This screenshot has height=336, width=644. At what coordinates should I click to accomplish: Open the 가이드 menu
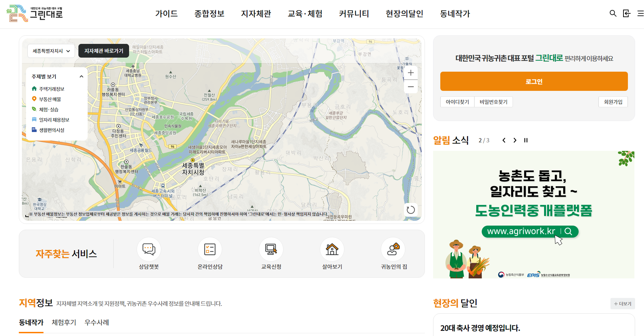pyautogui.click(x=166, y=14)
